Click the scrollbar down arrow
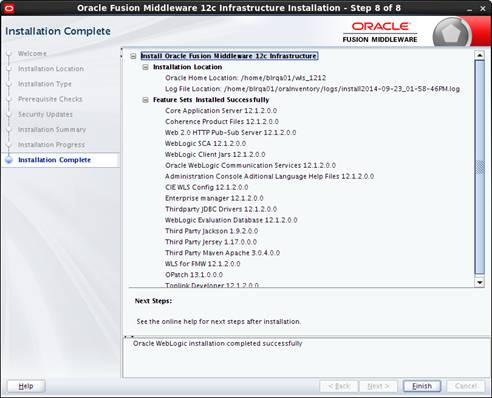 coord(479,282)
